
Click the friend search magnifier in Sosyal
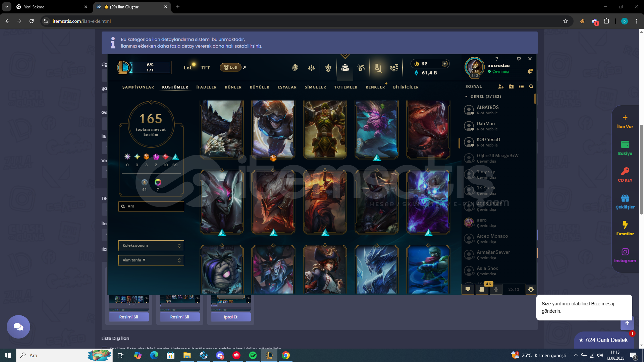[531, 86]
